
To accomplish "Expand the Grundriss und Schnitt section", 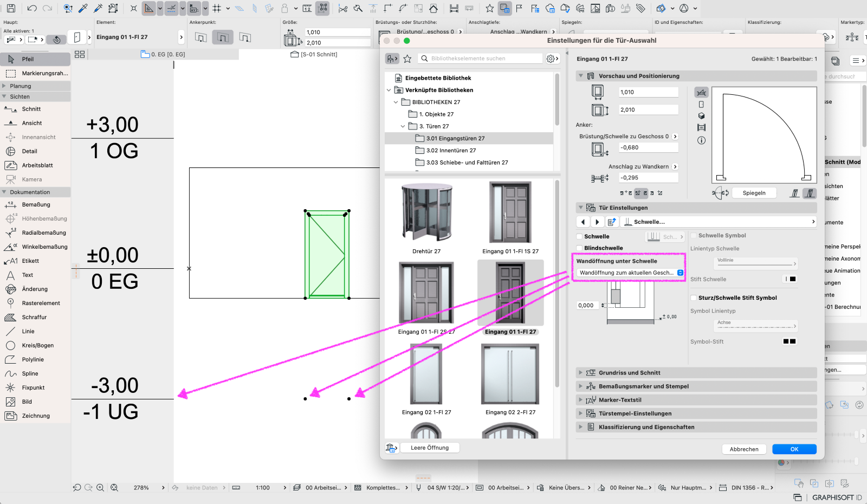I will tap(581, 373).
